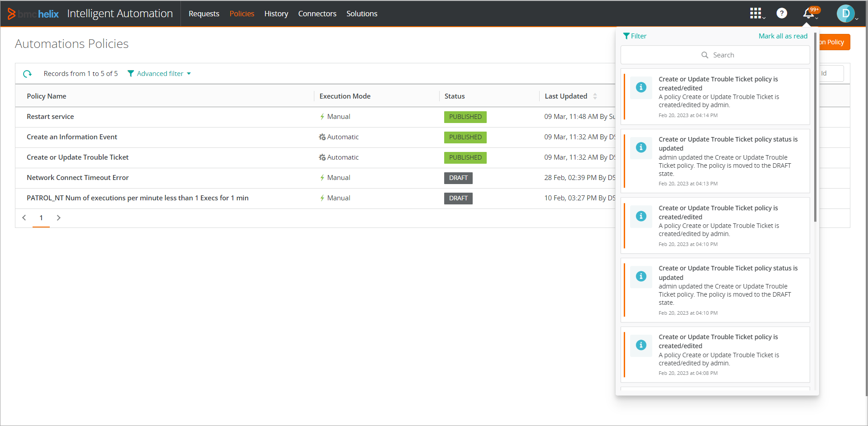Sort by Last Updated column arrows
868x426 pixels.
[x=595, y=96]
